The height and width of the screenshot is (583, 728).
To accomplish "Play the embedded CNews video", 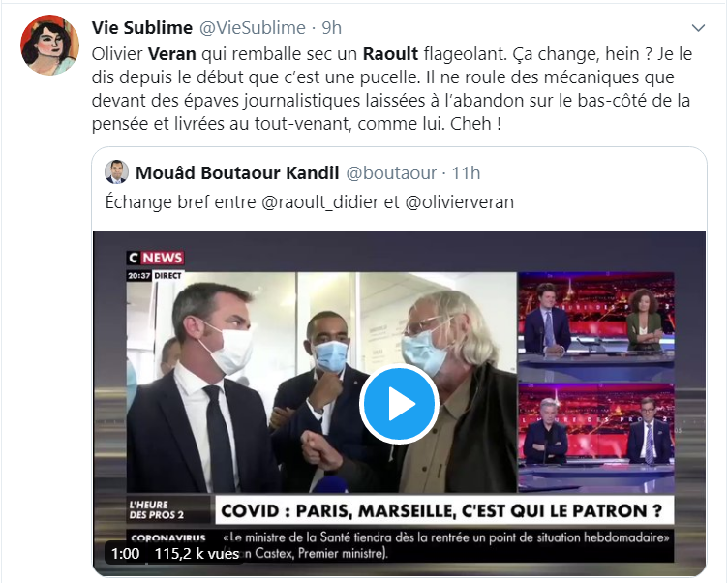I will coord(399,404).
